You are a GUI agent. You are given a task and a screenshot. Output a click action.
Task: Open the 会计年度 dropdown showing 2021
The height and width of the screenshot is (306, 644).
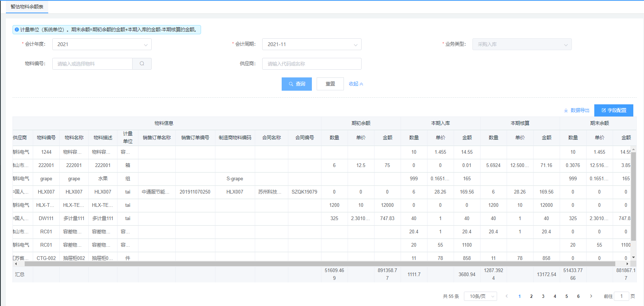102,44
